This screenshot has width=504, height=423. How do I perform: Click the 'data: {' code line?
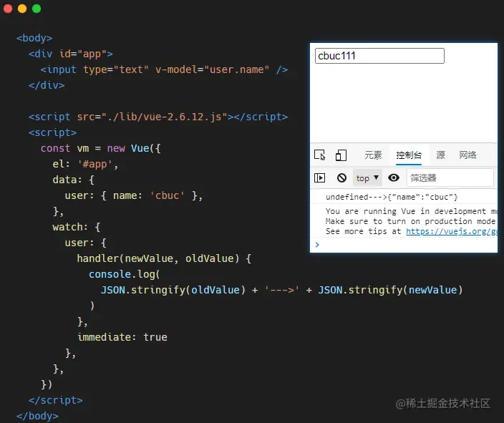[x=73, y=180]
